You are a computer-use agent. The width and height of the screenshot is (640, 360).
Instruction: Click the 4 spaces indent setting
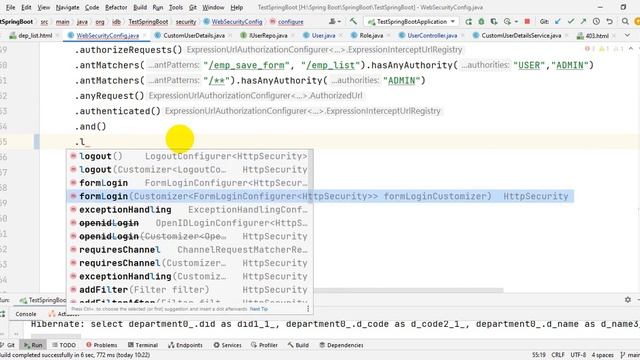602,355
